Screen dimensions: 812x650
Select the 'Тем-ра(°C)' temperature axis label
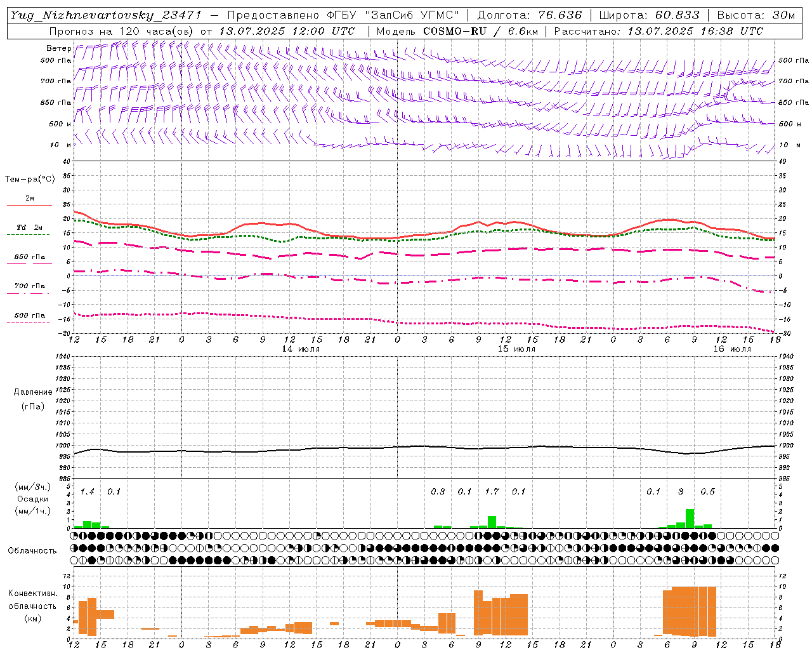(30, 180)
